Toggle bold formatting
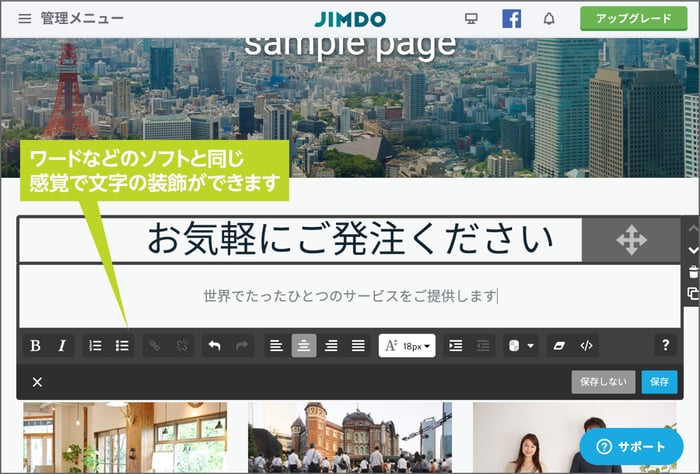 [35, 345]
